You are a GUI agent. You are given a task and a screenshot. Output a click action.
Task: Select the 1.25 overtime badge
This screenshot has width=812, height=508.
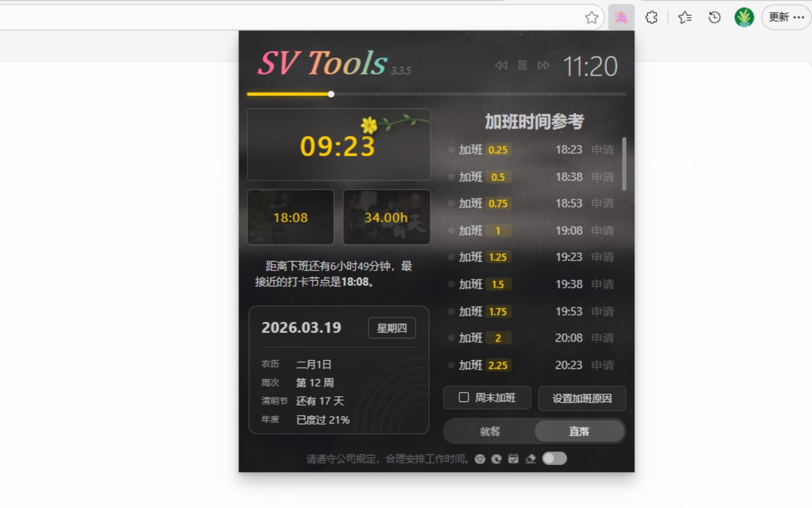499,257
